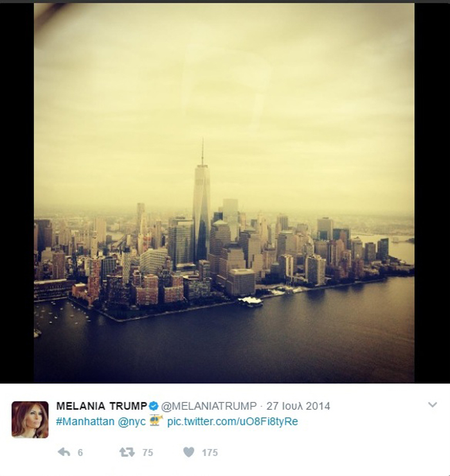Retweet the tweet using the retweet icon
Image resolution: width=450 pixels, height=476 pixels.
pyautogui.click(x=127, y=452)
